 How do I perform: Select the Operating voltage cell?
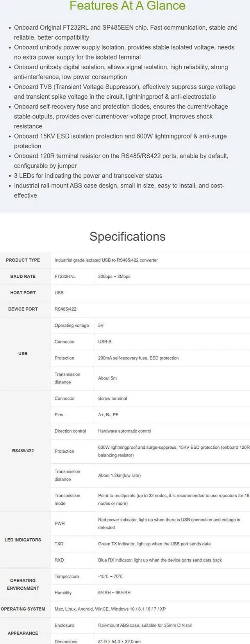tap(71, 326)
